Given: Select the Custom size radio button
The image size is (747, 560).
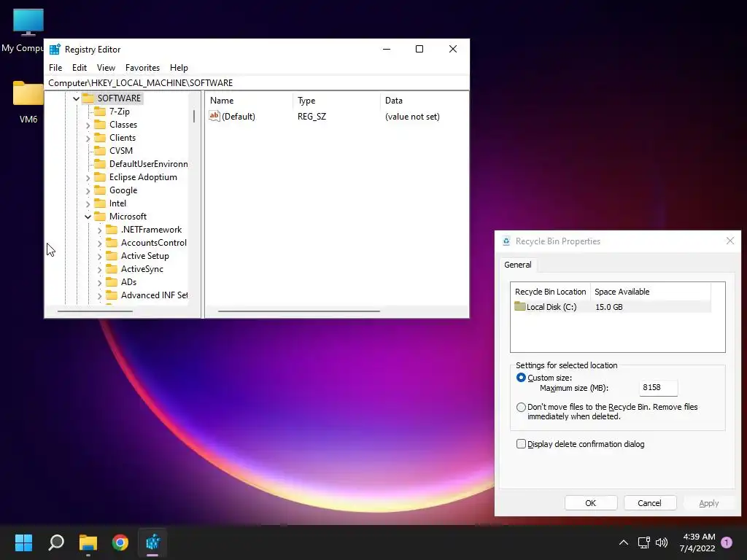Looking at the screenshot, I should tap(521, 378).
